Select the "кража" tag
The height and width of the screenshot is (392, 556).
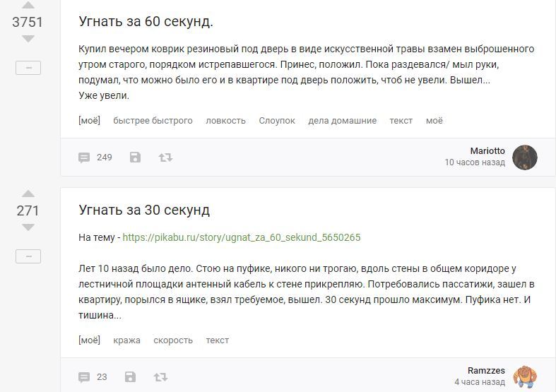pos(126,340)
